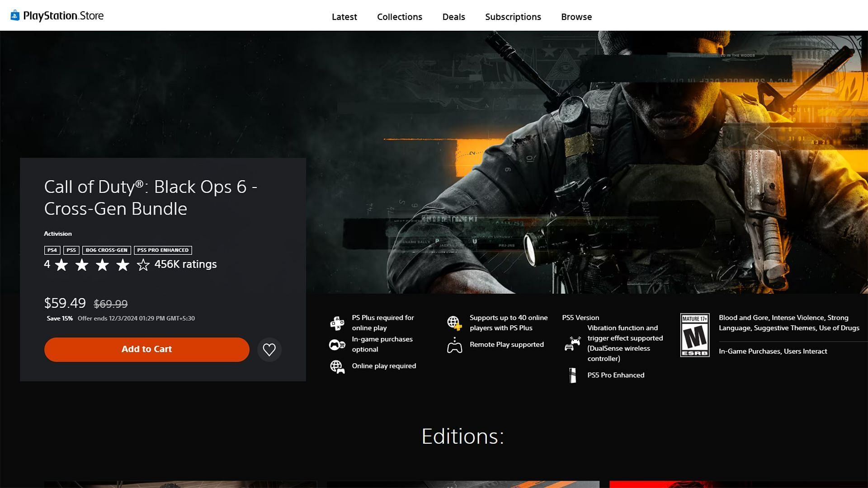Click the $59.49 sale price
The image size is (868, 488).
(x=65, y=303)
